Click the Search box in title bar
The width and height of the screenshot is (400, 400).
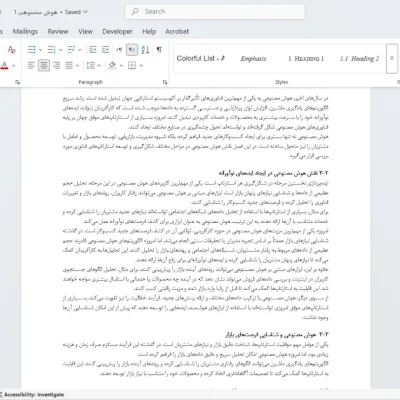pos(215,12)
